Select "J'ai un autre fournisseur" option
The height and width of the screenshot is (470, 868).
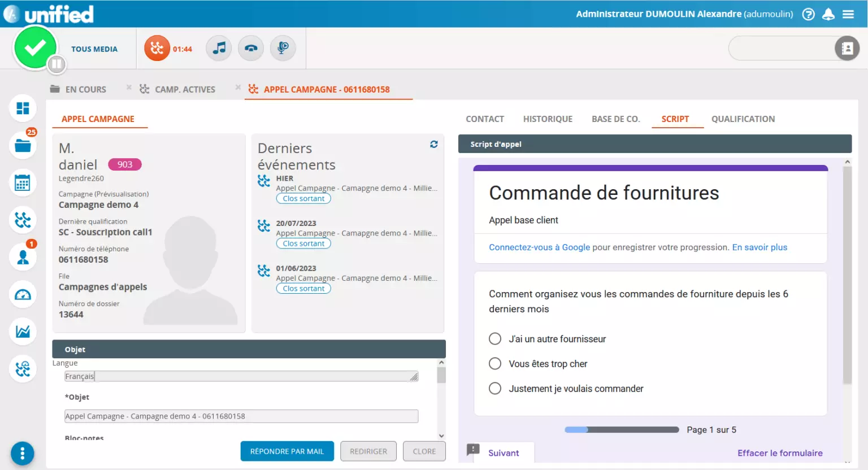[495, 339]
